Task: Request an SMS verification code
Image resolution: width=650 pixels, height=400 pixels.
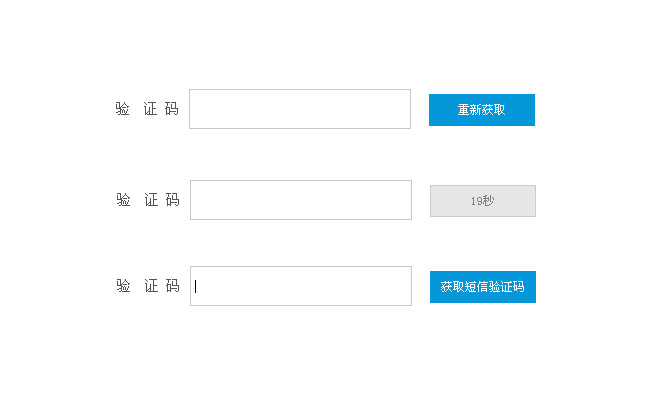Action: (482, 287)
